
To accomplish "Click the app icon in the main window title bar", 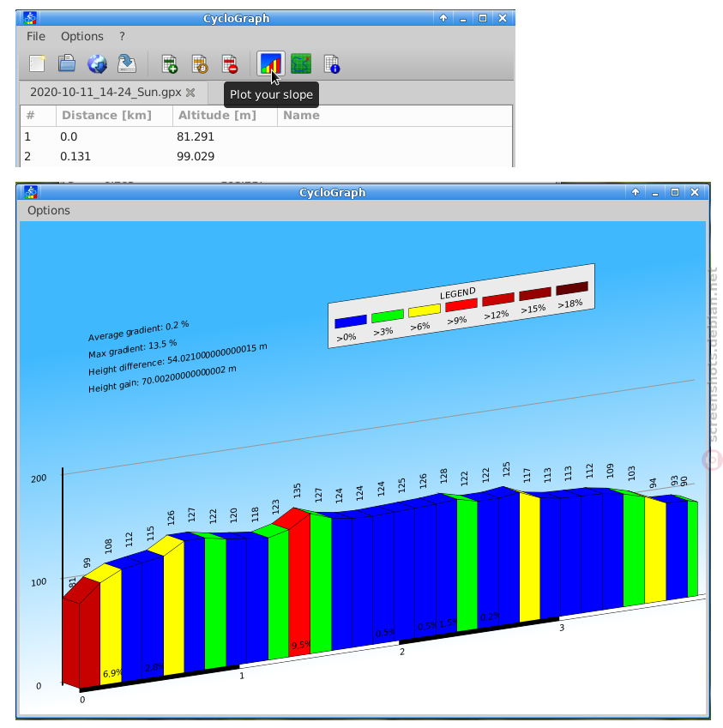I will click(31, 18).
